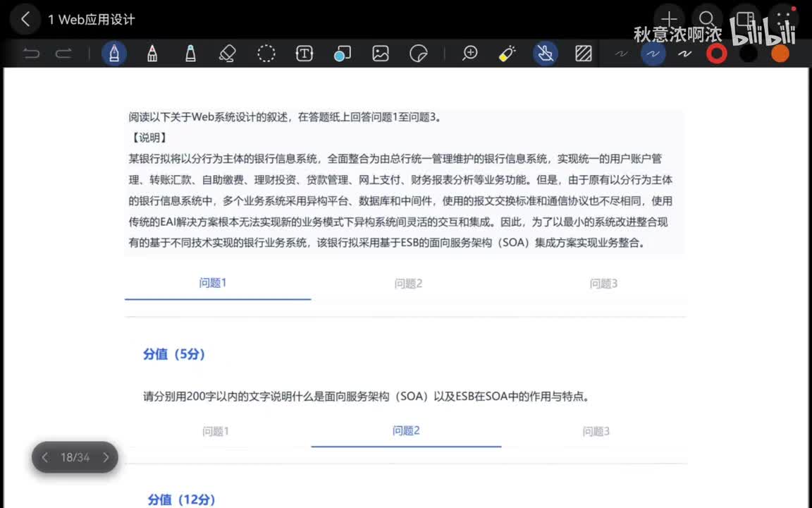Activate the zoom magnifier tool
The image size is (812, 508).
[469, 54]
